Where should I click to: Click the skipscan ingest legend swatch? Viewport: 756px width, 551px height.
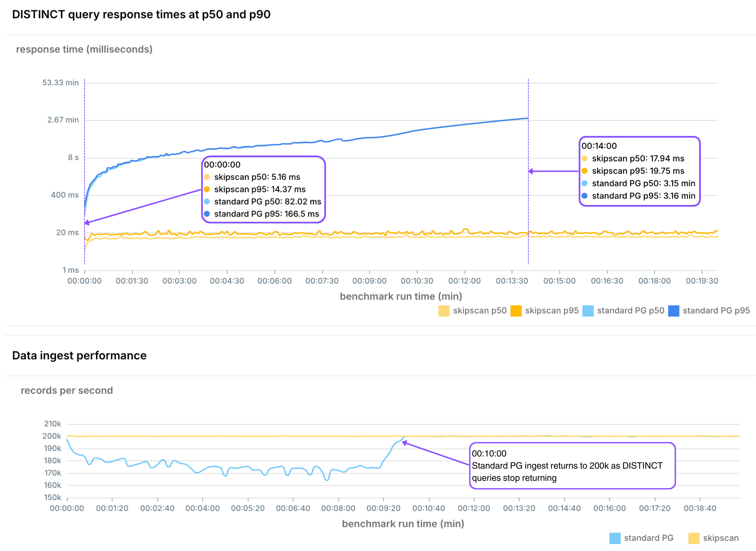pyautogui.click(x=694, y=538)
